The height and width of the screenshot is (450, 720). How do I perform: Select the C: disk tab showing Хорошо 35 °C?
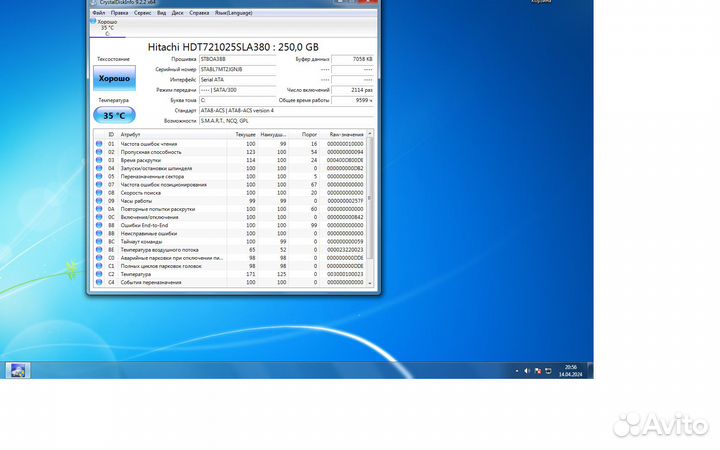click(x=107, y=28)
